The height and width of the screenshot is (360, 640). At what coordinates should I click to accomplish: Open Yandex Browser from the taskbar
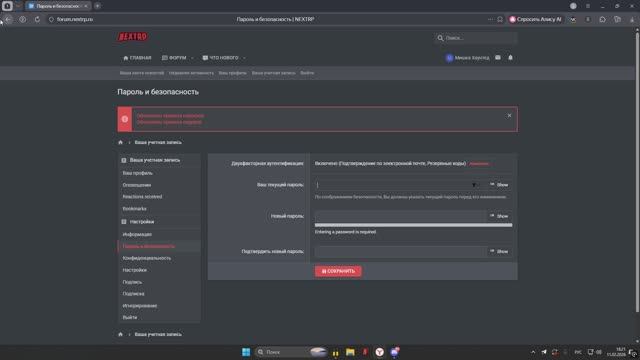coord(380,352)
